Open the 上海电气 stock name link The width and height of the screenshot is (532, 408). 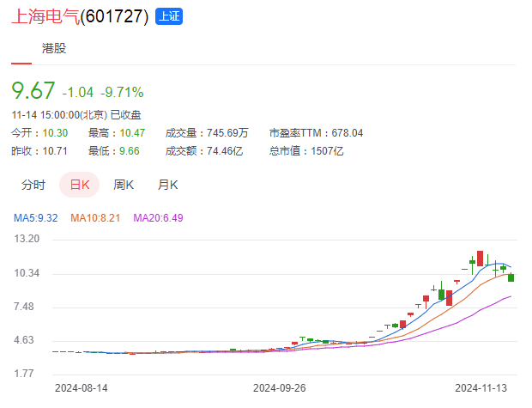(x=45, y=16)
